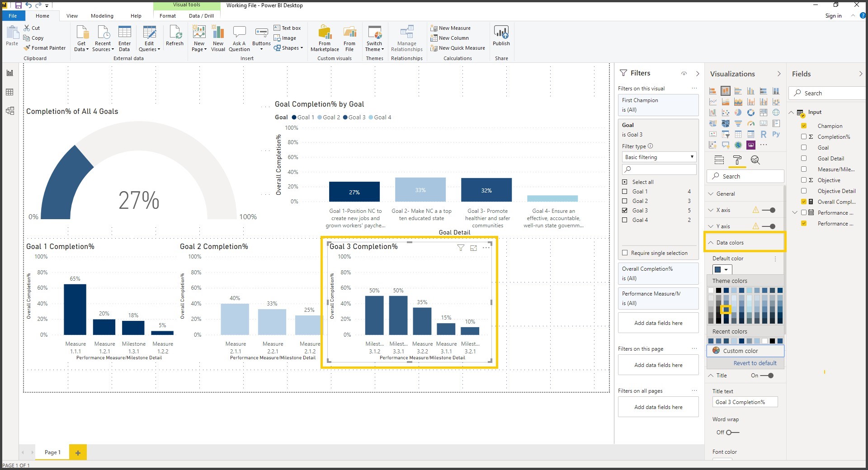868x470 pixels.
Task: Click Publish in the ribbon
Action: (x=501, y=36)
